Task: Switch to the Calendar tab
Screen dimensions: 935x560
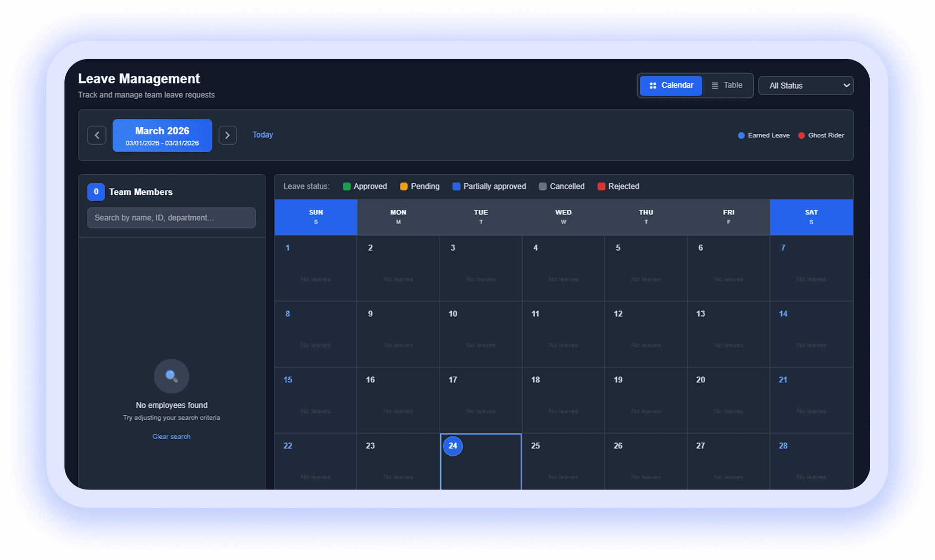Action: click(x=671, y=85)
